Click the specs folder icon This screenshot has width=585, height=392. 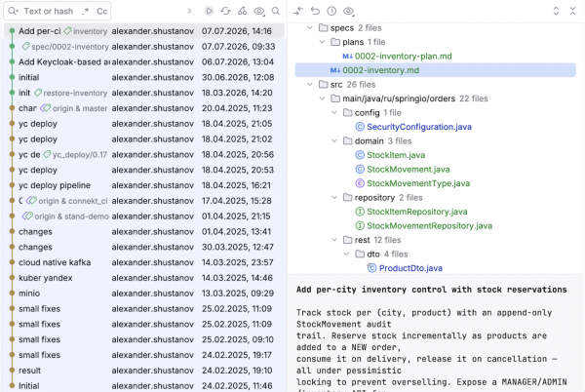[323, 28]
